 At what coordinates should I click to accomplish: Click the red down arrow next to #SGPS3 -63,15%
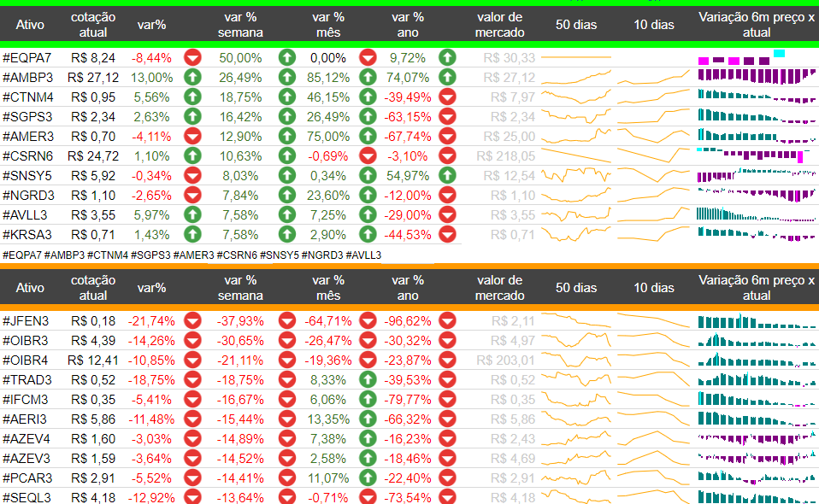coord(447,116)
